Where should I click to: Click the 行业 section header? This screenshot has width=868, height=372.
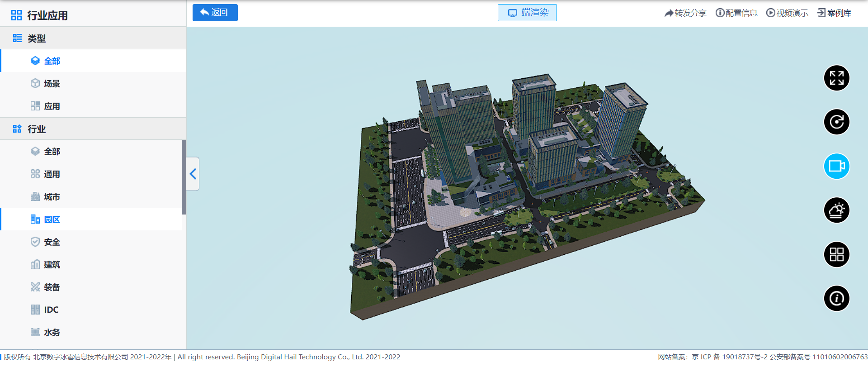click(x=93, y=129)
